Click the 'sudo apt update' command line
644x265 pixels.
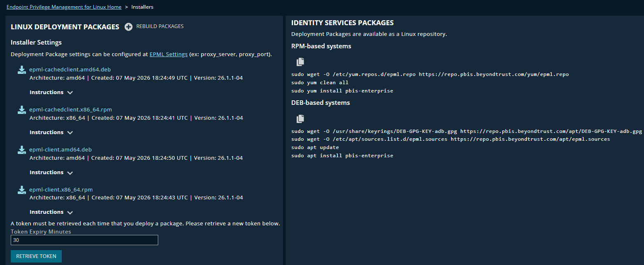tap(315, 147)
